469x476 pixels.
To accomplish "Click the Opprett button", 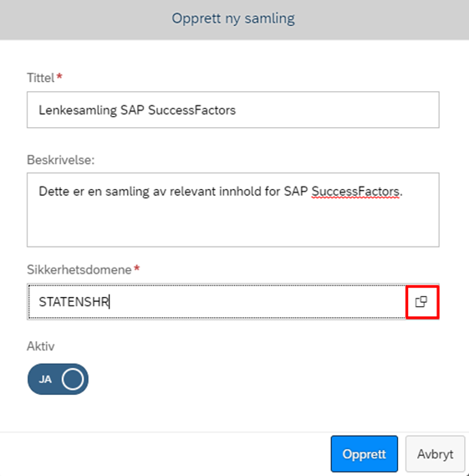I will point(364,454).
